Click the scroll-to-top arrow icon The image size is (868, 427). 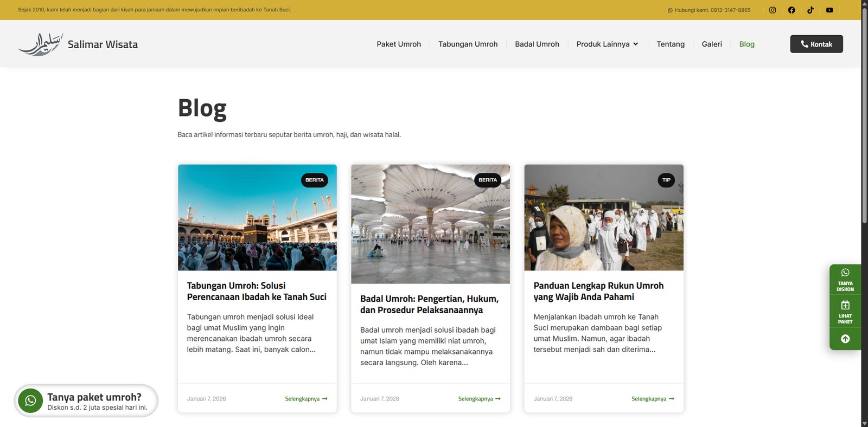pos(845,339)
